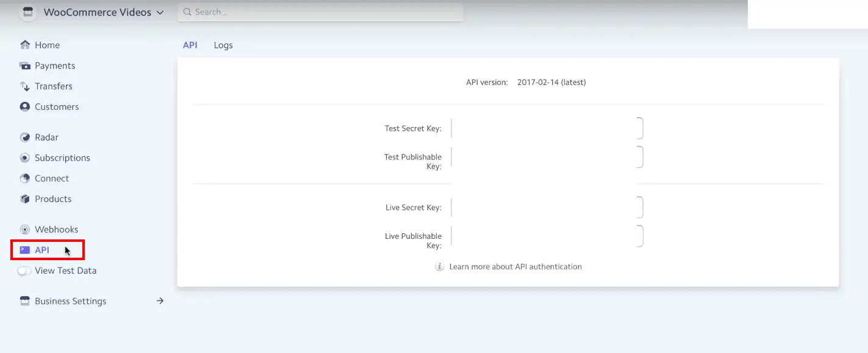Switch to the Logs tab
This screenshot has width=868, height=353.
(223, 45)
